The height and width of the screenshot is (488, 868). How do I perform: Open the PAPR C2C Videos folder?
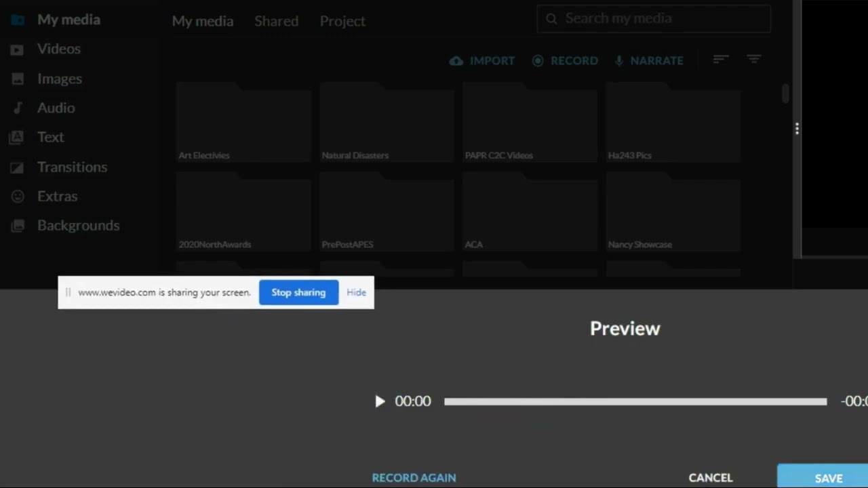click(530, 123)
